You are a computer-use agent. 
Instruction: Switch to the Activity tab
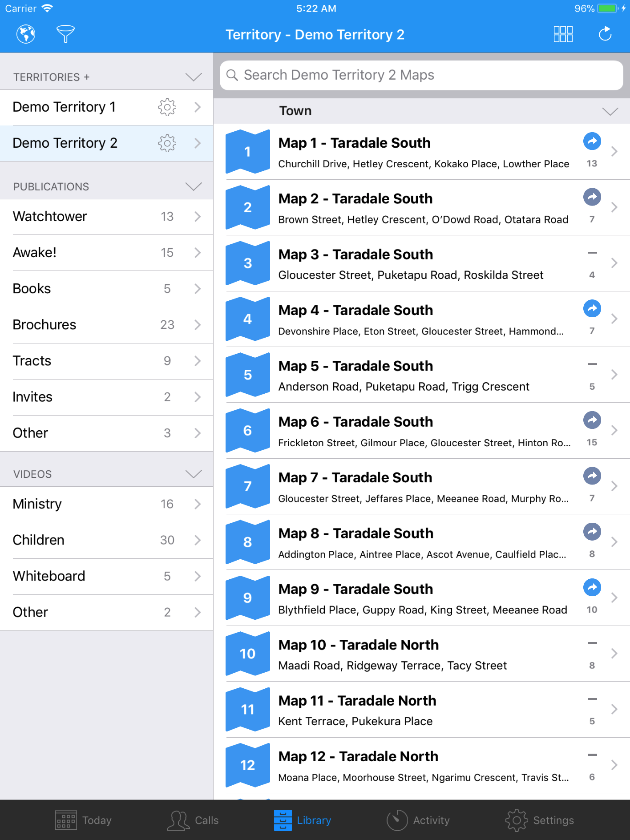pos(418,820)
